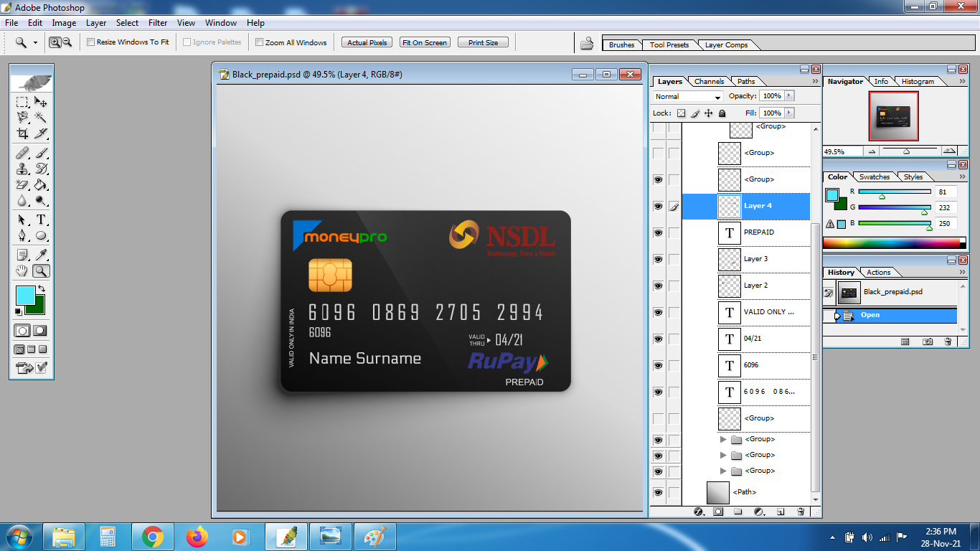Viewport: 980px width, 551px height.
Task: Delete the layer using Layers panel trash
Action: coord(801,512)
